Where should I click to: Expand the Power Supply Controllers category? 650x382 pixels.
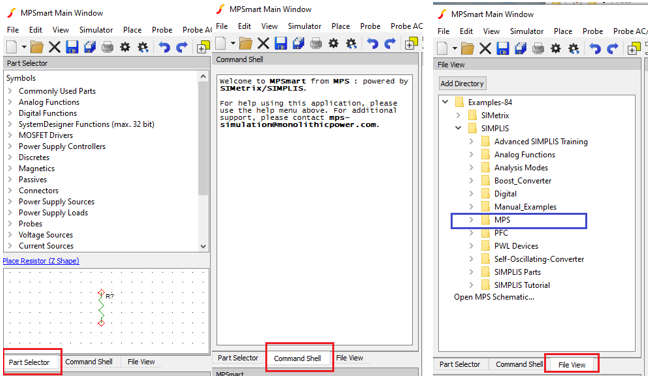[x=10, y=146]
